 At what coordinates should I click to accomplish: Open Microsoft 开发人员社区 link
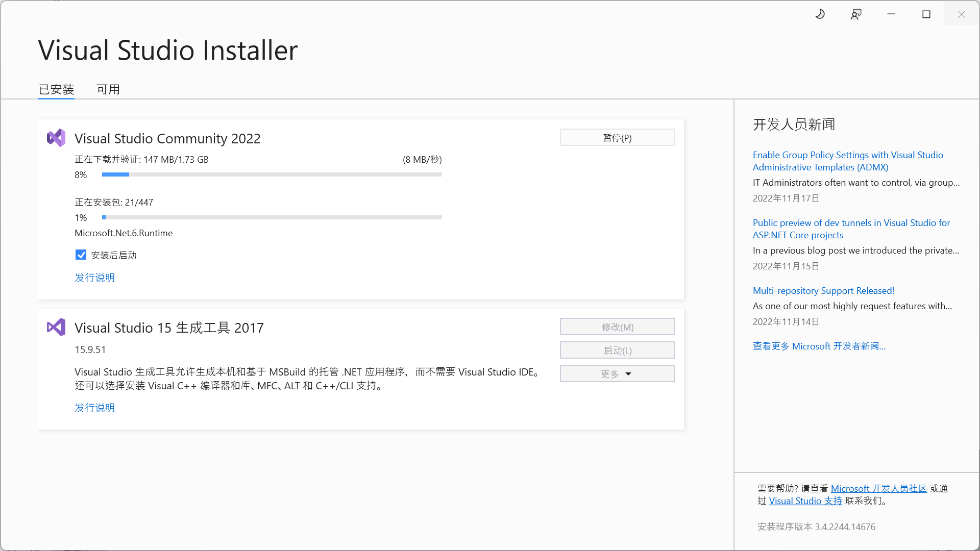pyautogui.click(x=878, y=488)
